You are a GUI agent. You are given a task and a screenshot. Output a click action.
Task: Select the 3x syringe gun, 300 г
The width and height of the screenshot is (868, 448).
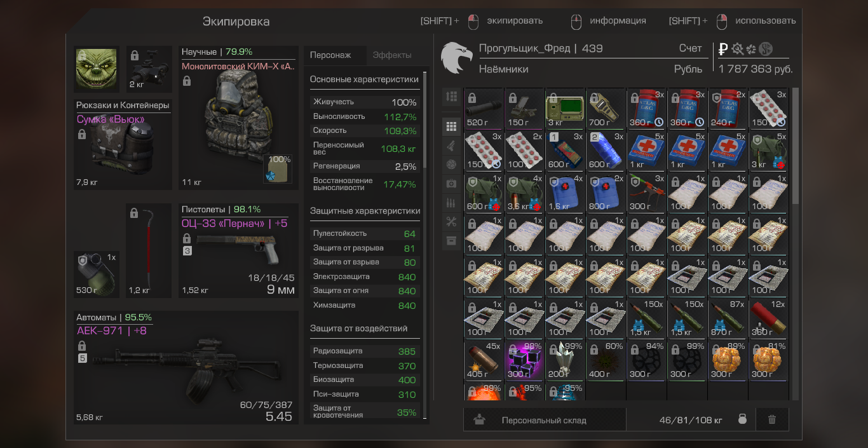(x=646, y=192)
